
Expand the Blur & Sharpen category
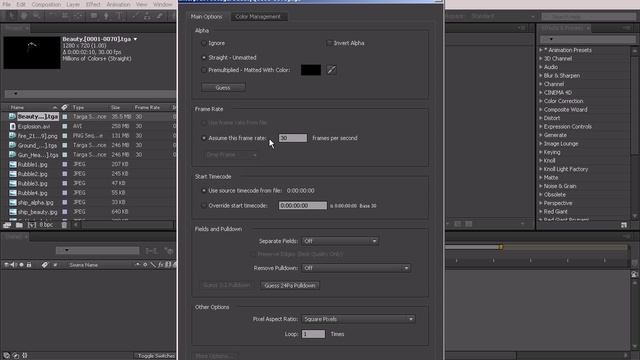tap(541, 76)
